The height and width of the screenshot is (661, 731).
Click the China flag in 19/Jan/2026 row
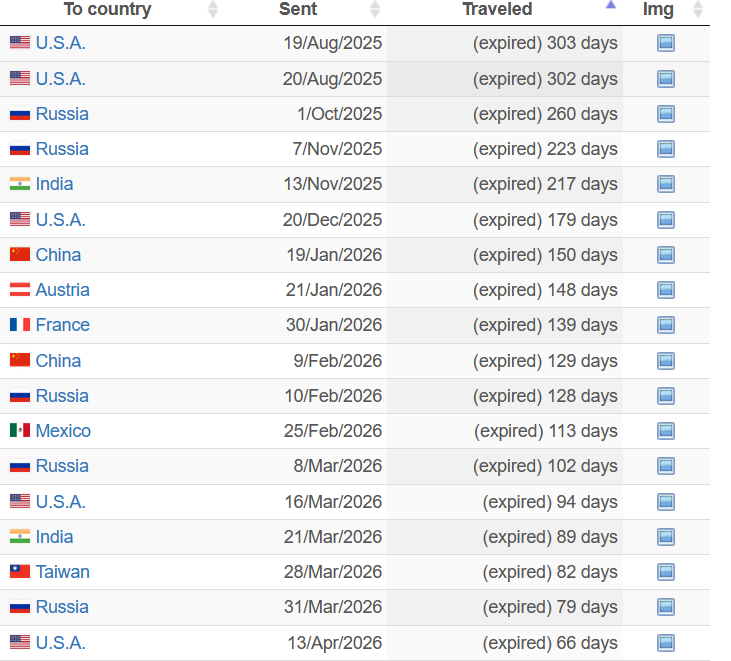point(20,255)
